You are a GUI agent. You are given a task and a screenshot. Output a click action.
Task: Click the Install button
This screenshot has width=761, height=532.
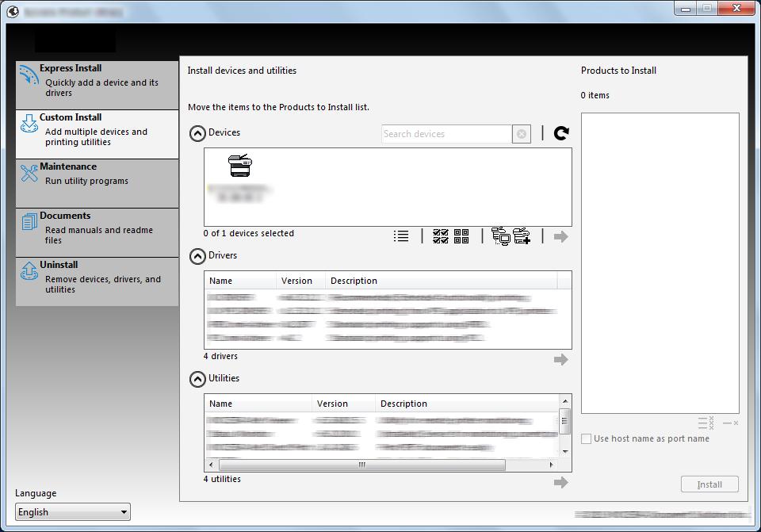point(709,484)
